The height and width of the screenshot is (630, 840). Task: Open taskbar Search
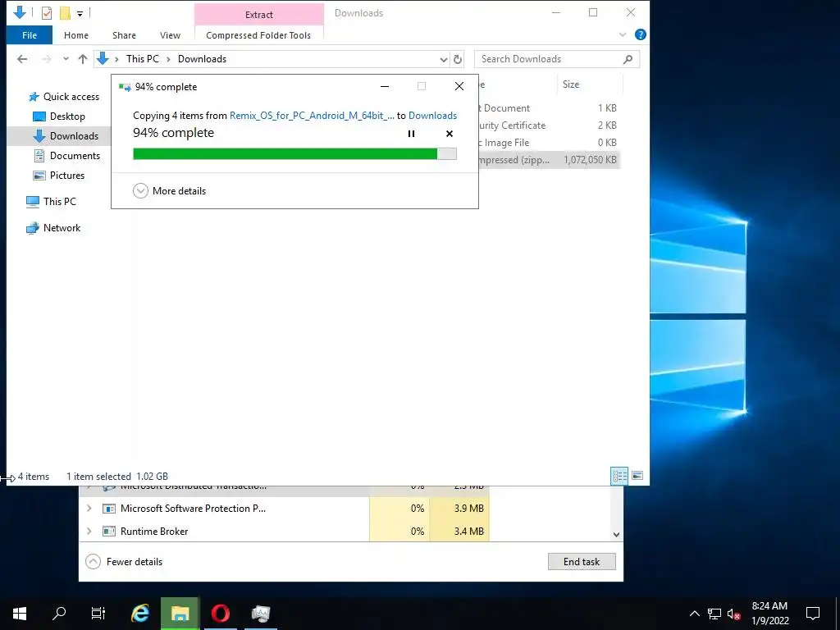pyautogui.click(x=59, y=614)
